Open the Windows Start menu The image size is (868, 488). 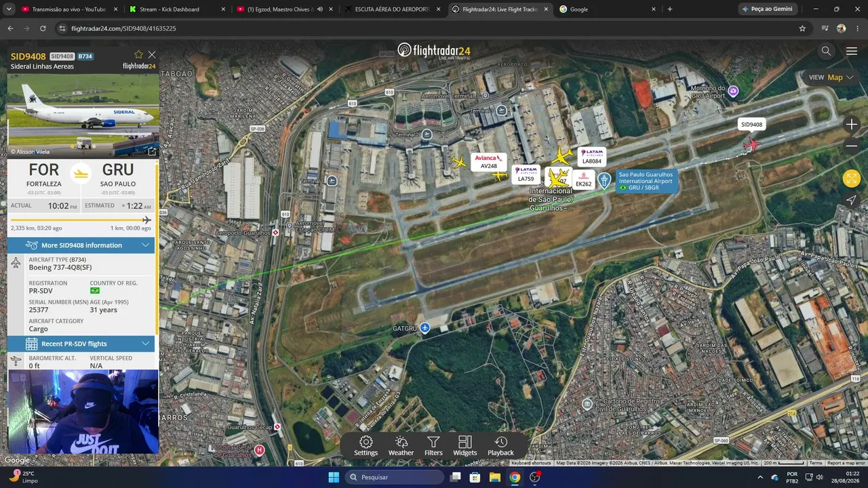tap(334, 477)
